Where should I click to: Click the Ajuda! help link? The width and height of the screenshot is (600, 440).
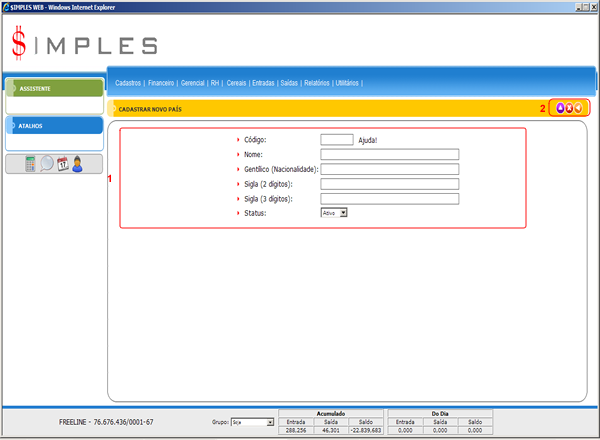tap(367, 140)
